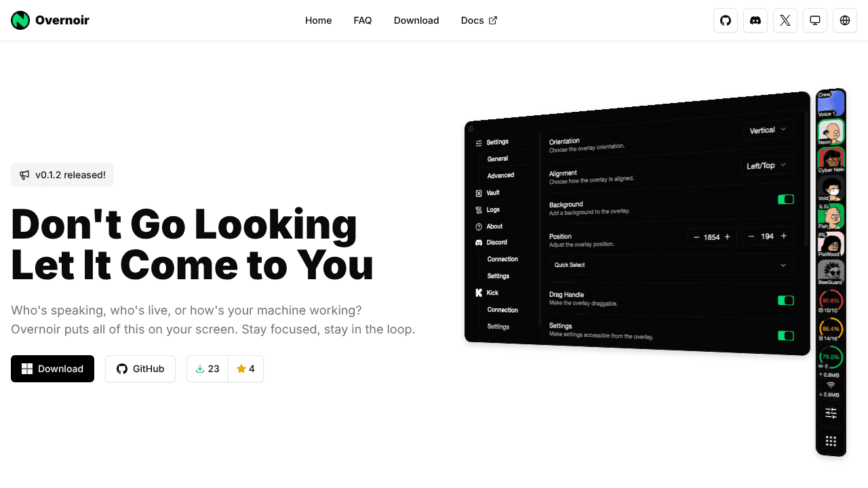The width and height of the screenshot is (868, 488).
Task: Click the Vault icon in preview sidebar
Action: click(479, 193)
